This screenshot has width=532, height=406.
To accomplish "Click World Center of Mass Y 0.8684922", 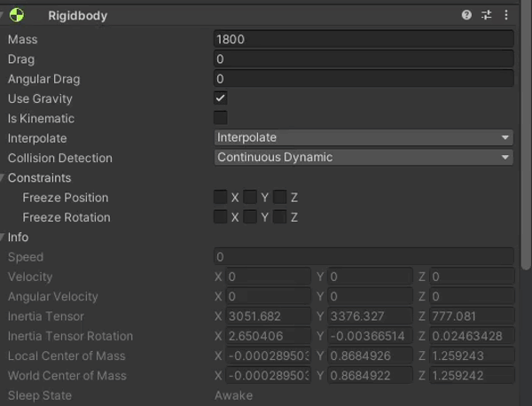I will point(370,376).
